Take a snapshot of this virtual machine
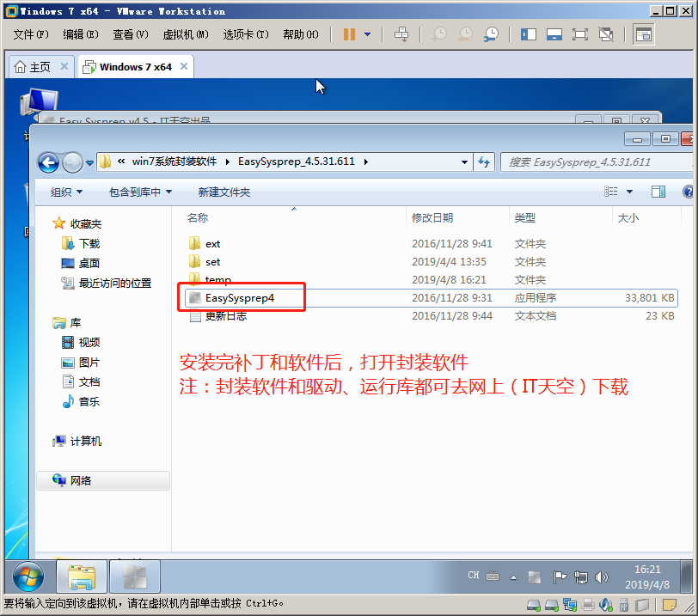The height and width of the screenshot is (616, 698). tap(439, 34)
